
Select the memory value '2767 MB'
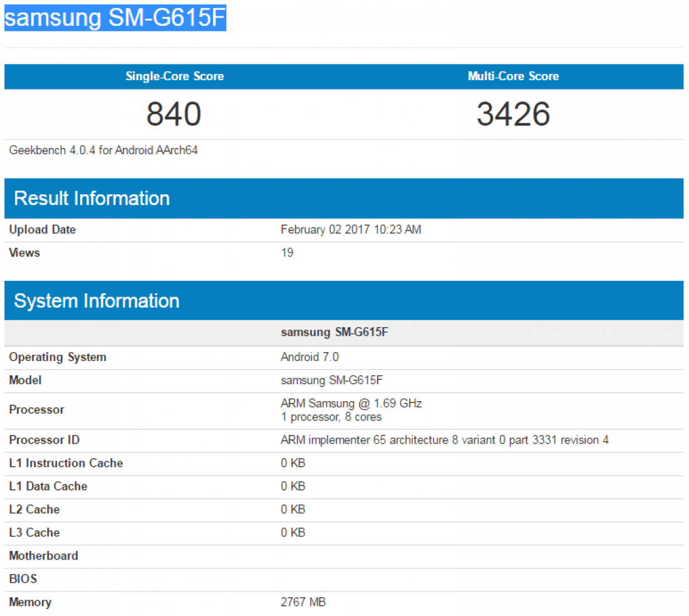(x=303, y=602)
